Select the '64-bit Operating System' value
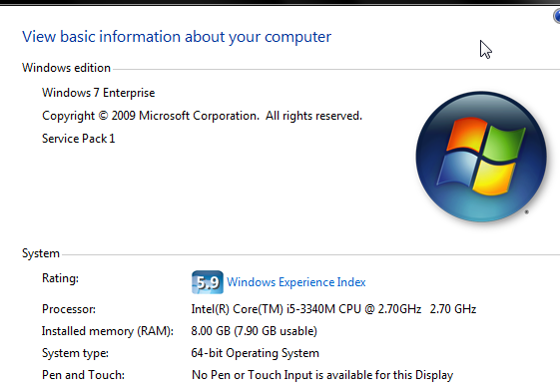This screenshot has height=392, width=560. click(x=255, y=353)
